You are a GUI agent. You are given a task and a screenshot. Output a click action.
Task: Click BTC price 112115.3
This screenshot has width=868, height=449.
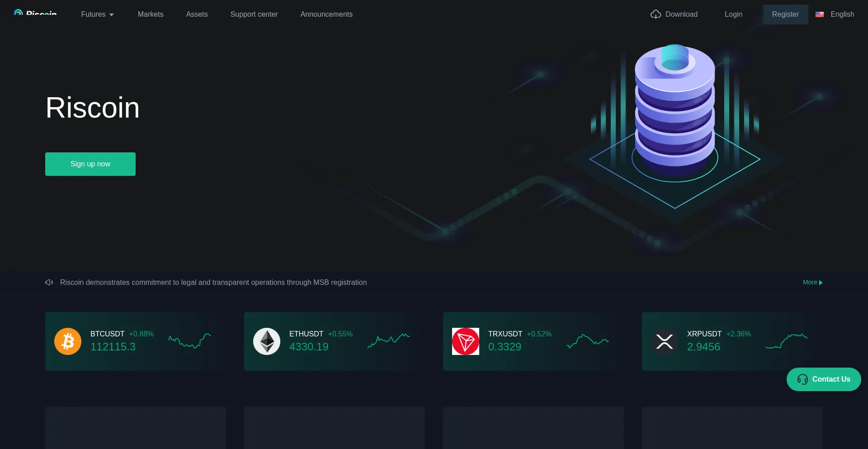[113, 347]
